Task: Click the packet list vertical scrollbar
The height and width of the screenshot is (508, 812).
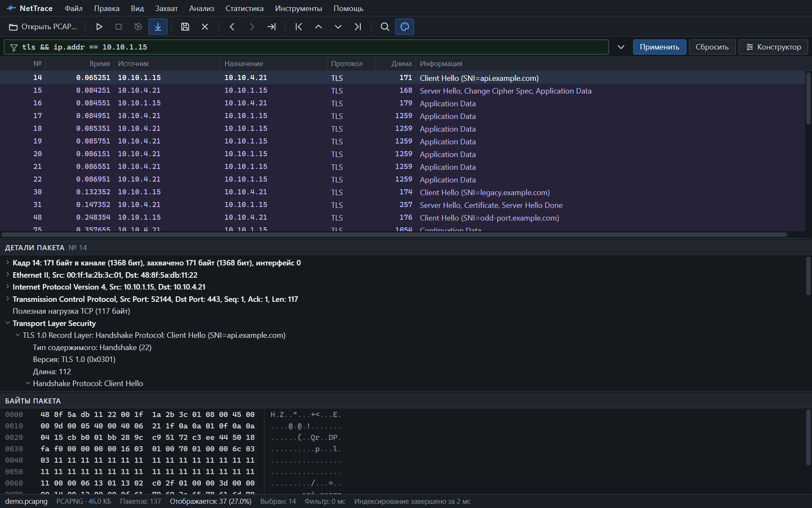Action: (808, 98)
